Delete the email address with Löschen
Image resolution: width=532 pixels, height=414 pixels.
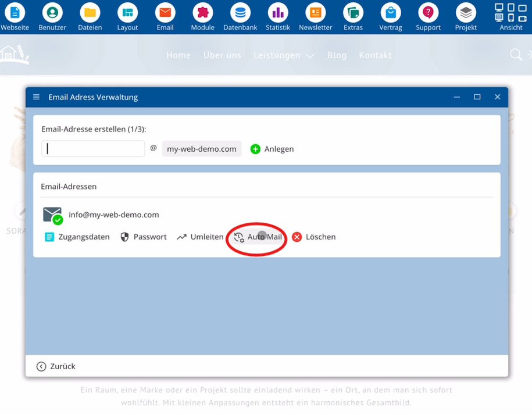pos(314,237)
